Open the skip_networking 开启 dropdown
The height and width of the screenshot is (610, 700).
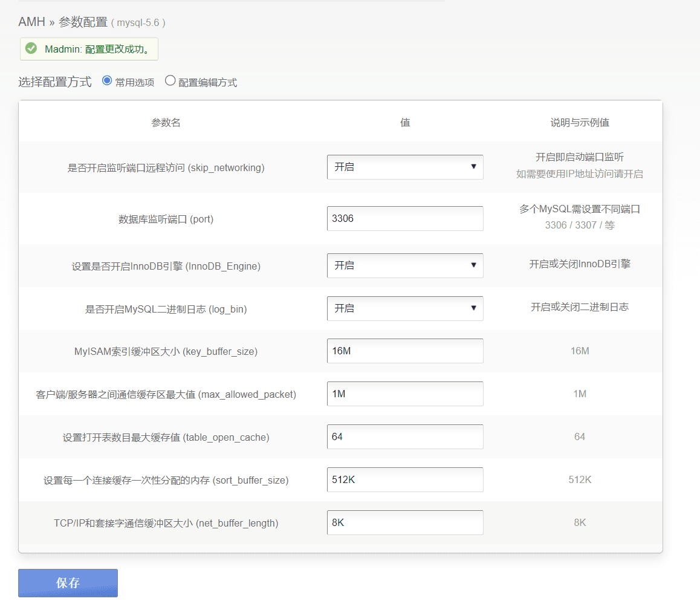click(404, 167)
